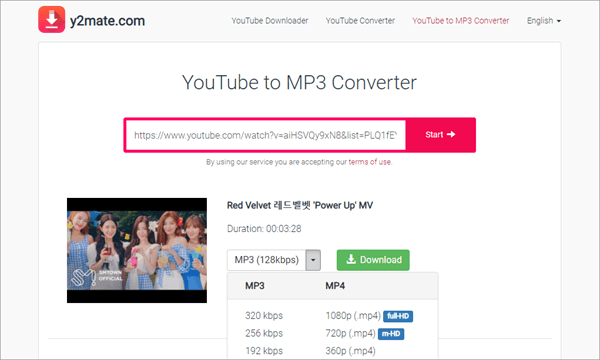Click the y2mate.com site name
Image resolution: width=600 pixels, height=360 pixels.
click(107, 21)
